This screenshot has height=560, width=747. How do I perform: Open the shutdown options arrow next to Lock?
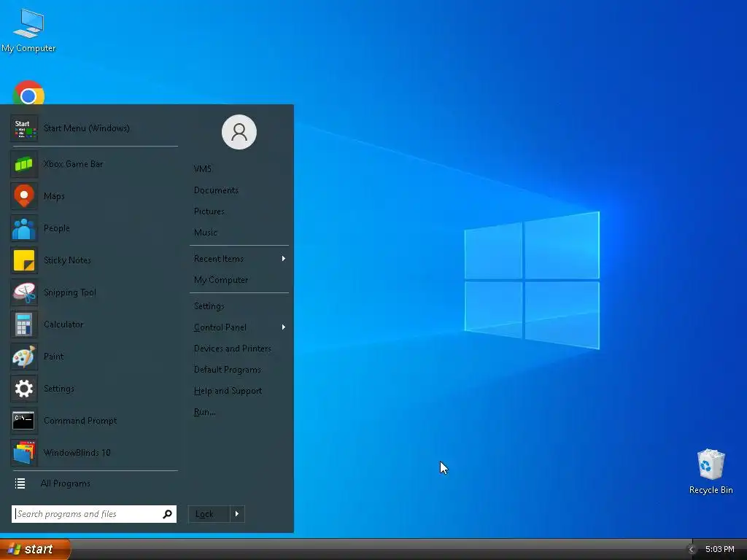click(237, 514)
